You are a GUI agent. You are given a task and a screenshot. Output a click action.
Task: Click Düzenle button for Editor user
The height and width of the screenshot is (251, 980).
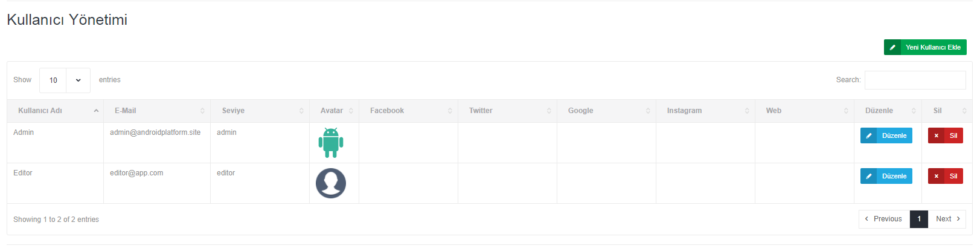pyautogui.click(x=886, y=176)
